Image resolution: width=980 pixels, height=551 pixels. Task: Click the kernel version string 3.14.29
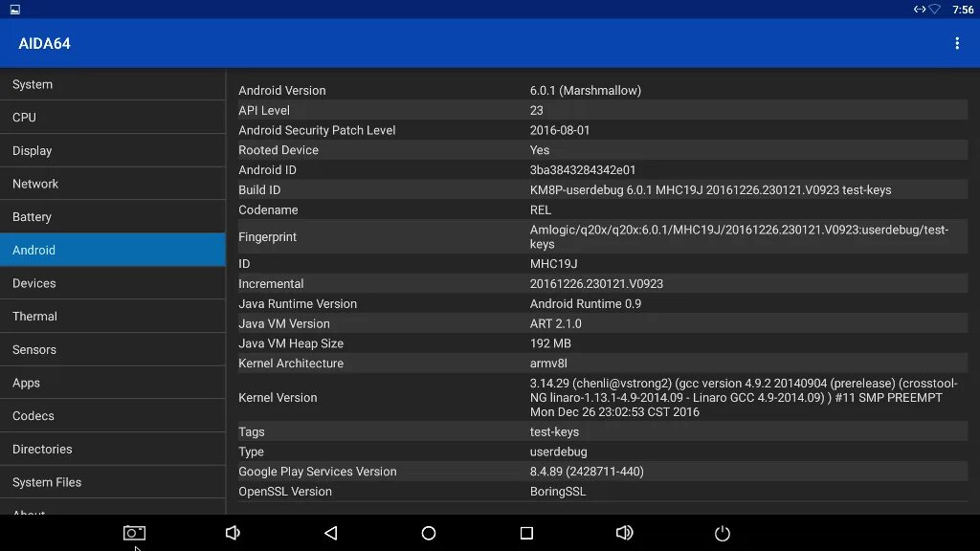744,397
